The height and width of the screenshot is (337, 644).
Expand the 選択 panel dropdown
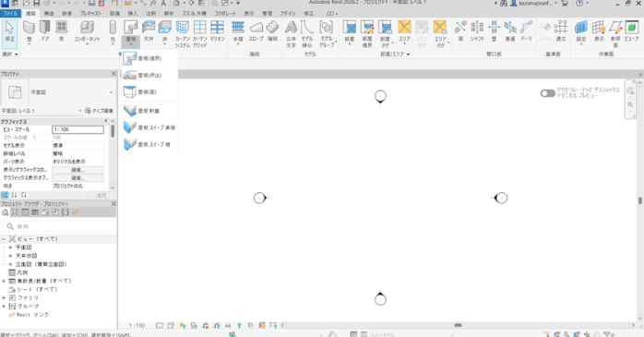[10, 54]
